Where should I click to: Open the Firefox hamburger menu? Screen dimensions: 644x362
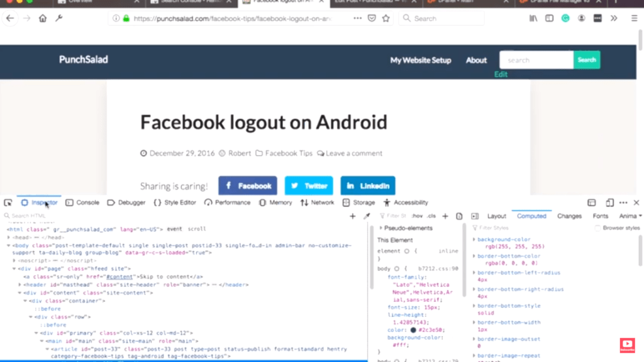(x=634, y=18)
